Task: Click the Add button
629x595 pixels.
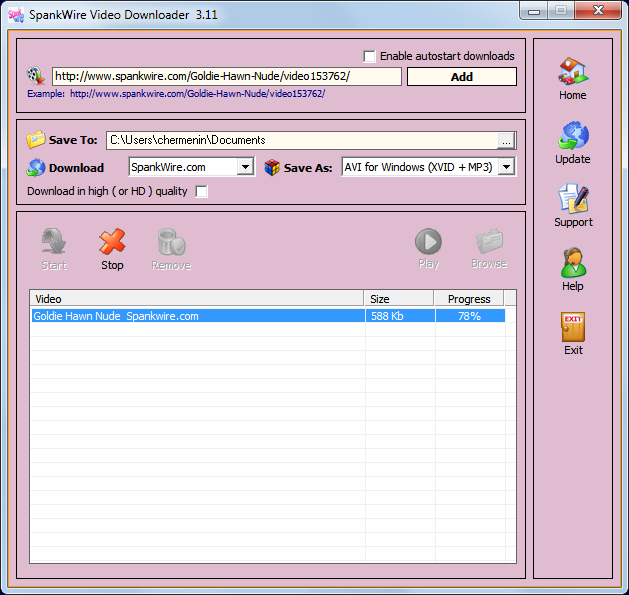Action: point(462,76)
